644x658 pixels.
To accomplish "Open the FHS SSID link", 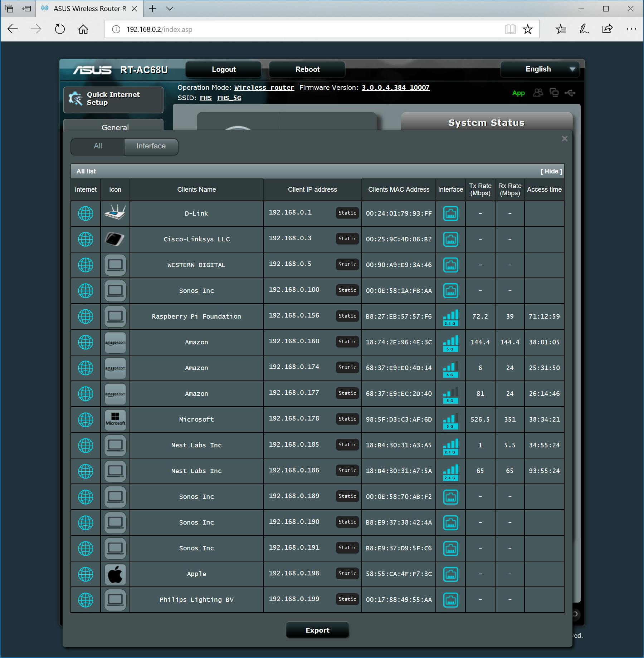I will pos(206,98).
